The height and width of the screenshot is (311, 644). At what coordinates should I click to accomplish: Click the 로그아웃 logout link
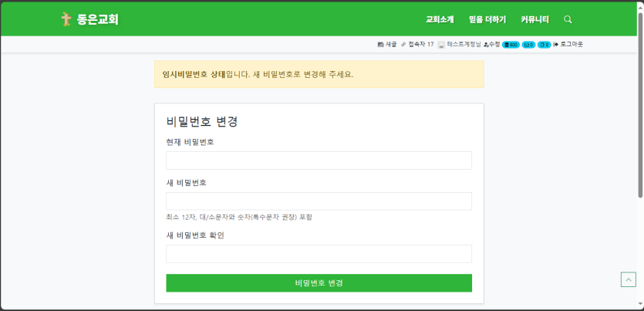pyautogui.click(x=568, y=45)
